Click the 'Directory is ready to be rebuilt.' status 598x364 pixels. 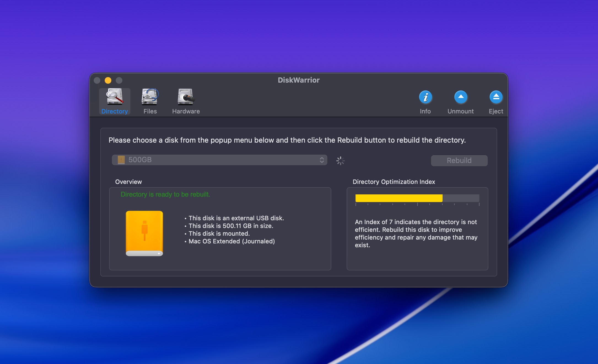(165, 194)
